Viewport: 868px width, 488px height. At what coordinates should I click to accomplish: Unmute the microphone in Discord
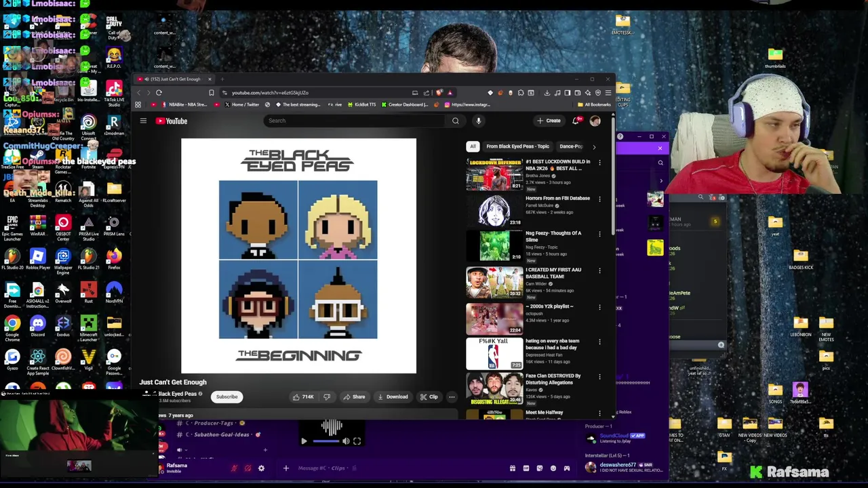[x=234, y=468]
